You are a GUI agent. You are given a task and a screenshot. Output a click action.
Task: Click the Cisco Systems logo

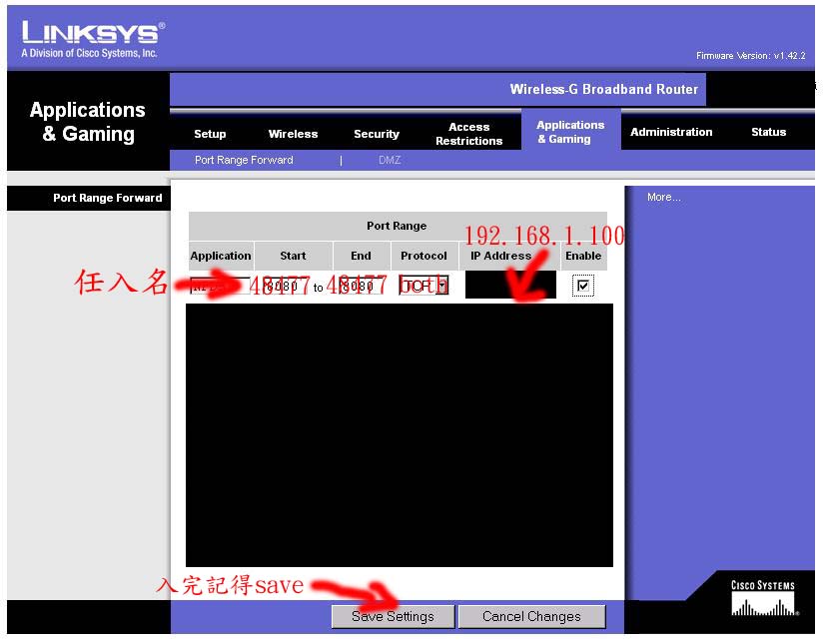(x=764, y=599)
